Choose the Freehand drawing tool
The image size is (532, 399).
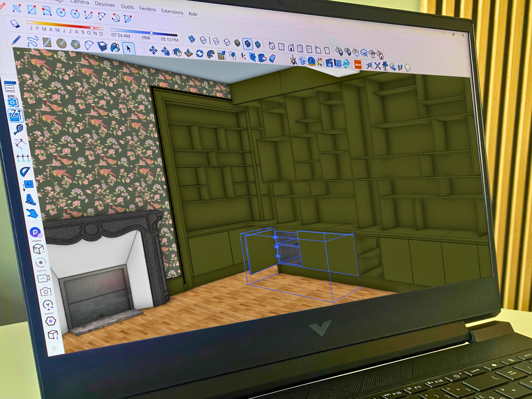click(32, 41)
